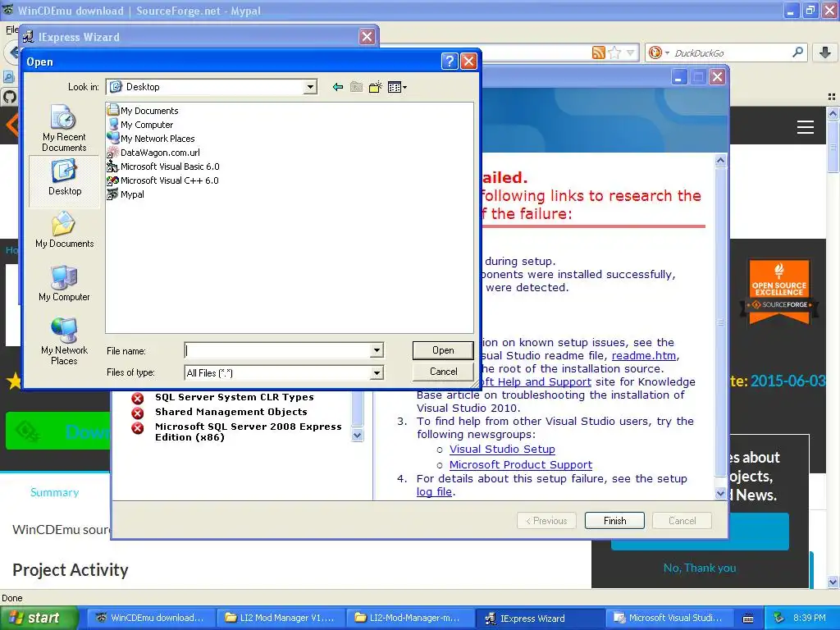
Task: Click the help question mark in Open dialog
Action: [x=450, y=61]
